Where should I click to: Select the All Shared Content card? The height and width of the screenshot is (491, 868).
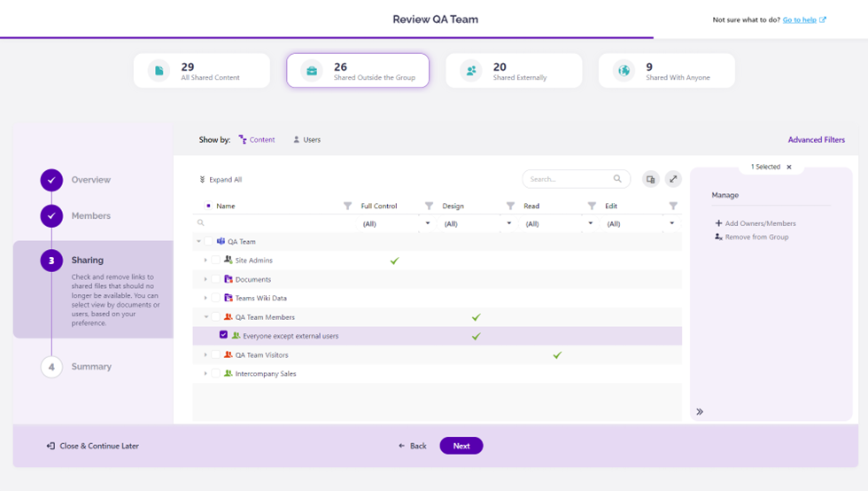202,70
